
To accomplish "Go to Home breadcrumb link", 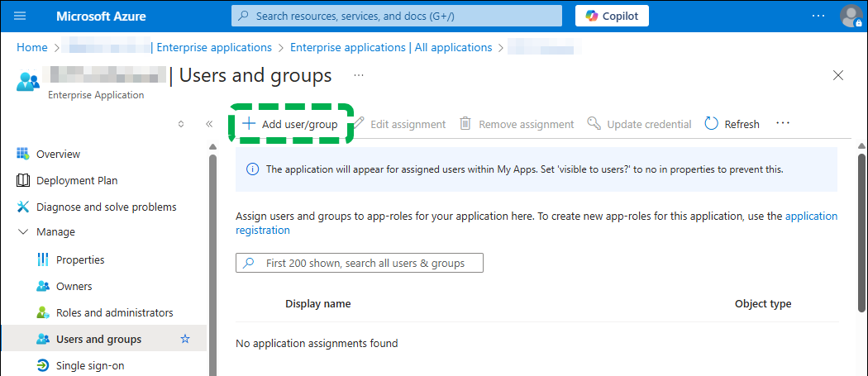I will pyautogui.click(x=32, y=47).
